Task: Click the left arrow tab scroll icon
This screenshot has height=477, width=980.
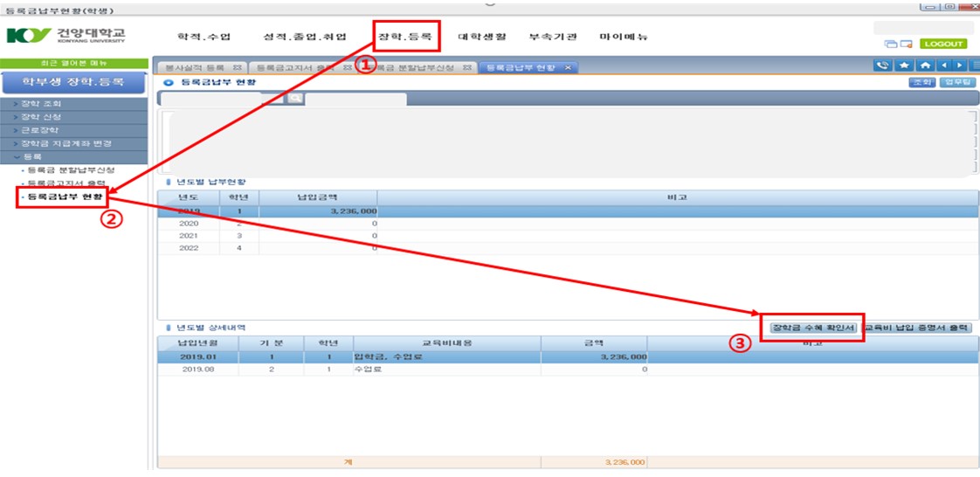Action: 944,66
